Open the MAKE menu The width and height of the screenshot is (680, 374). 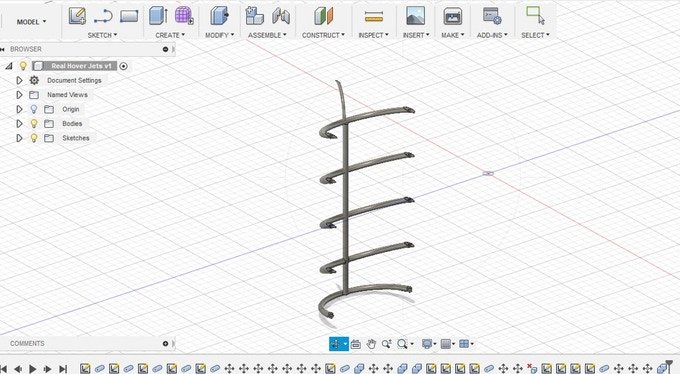pyautogui.click(x=452, y=35)
